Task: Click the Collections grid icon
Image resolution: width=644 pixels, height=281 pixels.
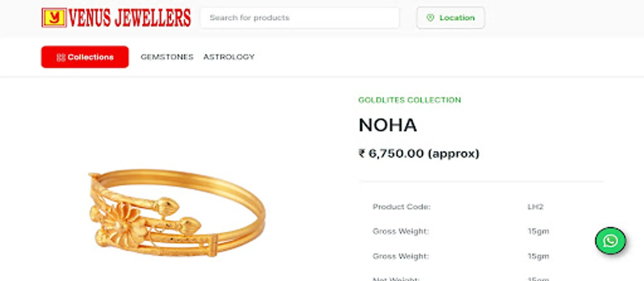Action: pyautogui.click(x=60, y=57)
